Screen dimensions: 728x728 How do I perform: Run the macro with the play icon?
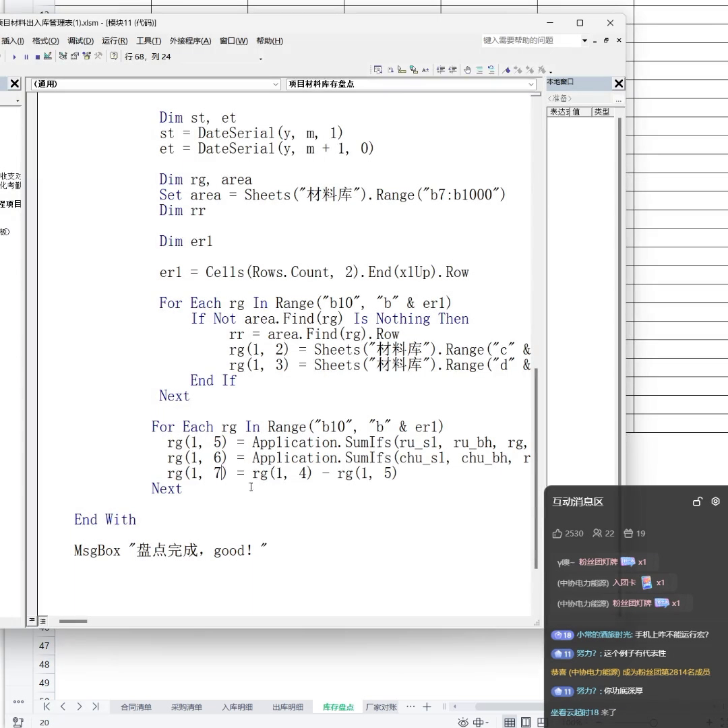pos(14,57)
